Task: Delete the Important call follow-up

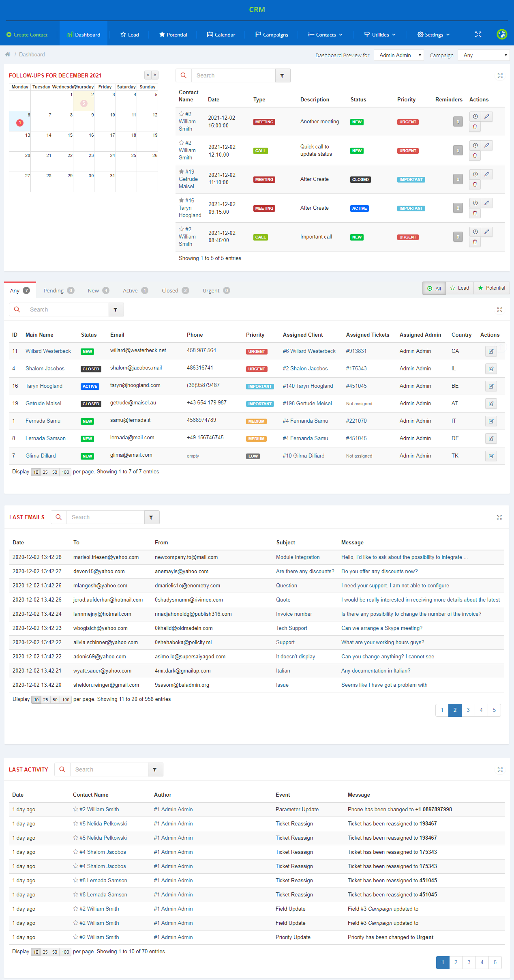Action: 475,242
